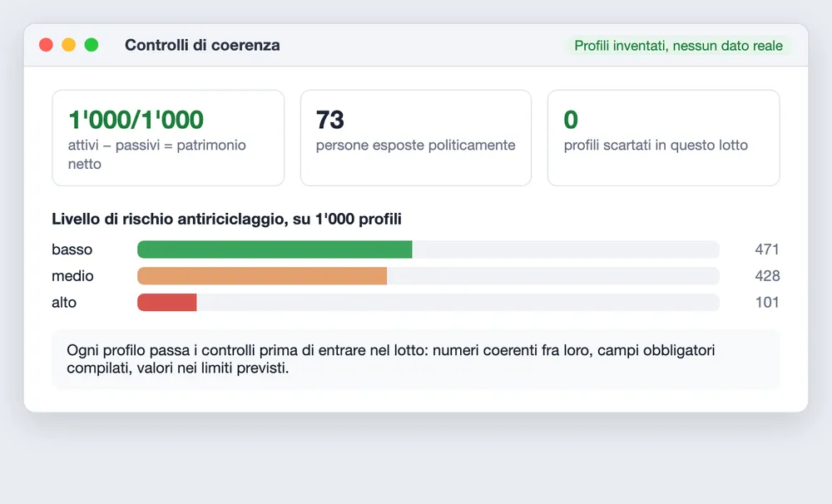
Task: Click the green maximize window button
Action: coord(92,45)
